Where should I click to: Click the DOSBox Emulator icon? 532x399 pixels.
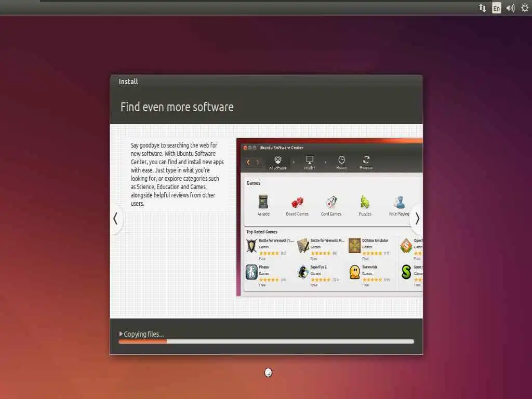[x=354, y=246]
